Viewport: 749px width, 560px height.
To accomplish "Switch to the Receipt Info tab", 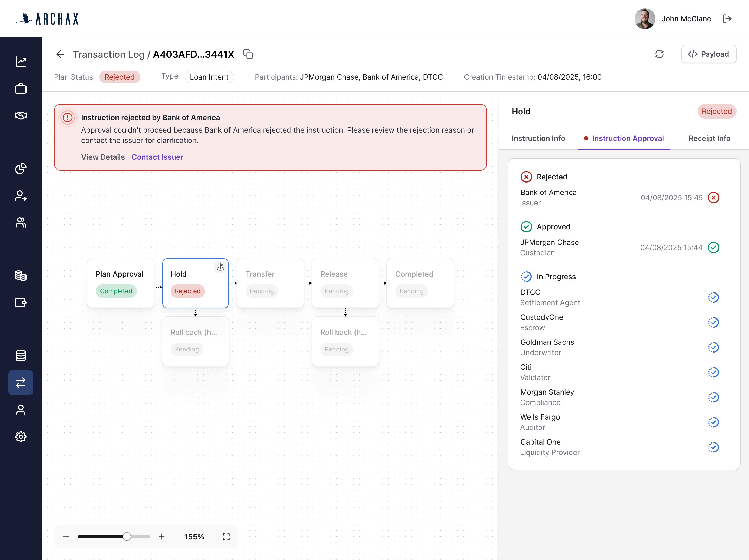I will [709, 139].
